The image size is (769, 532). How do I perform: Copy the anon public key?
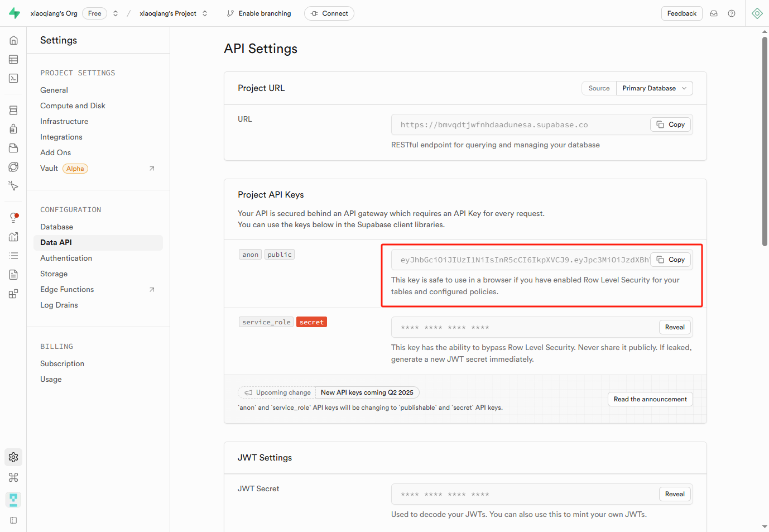pyautogui.click(x=671, y=260)
